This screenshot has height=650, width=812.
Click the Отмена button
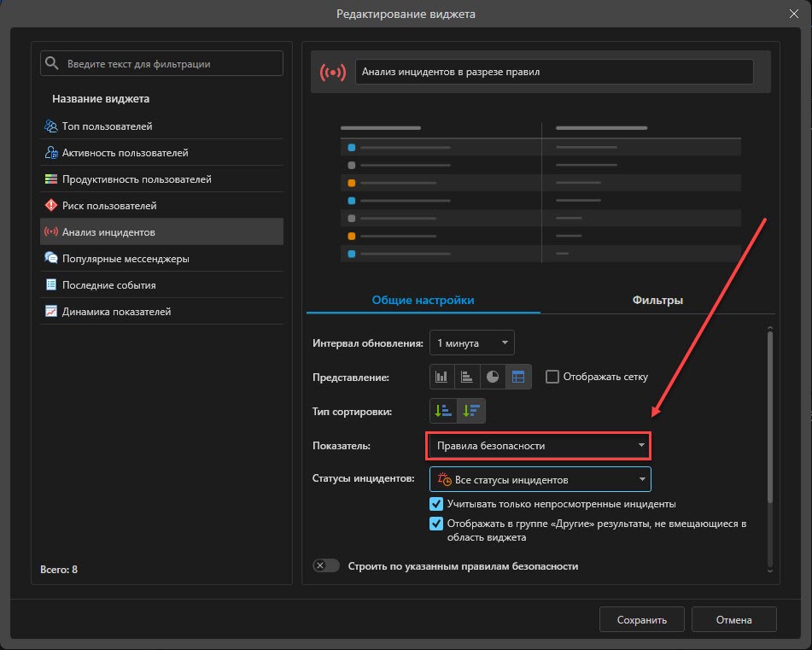pyautogui.click(x=733, y=619)
